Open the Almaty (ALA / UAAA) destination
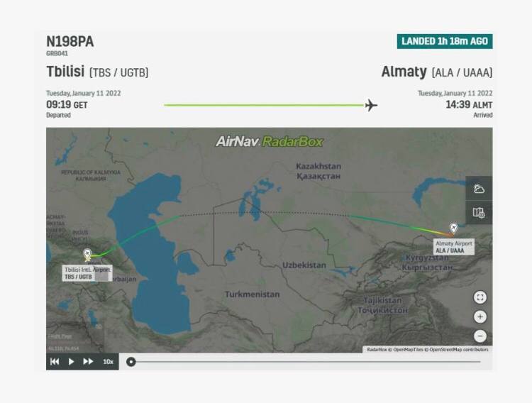This screenshot has width=532, height=403. pos(437,72)
